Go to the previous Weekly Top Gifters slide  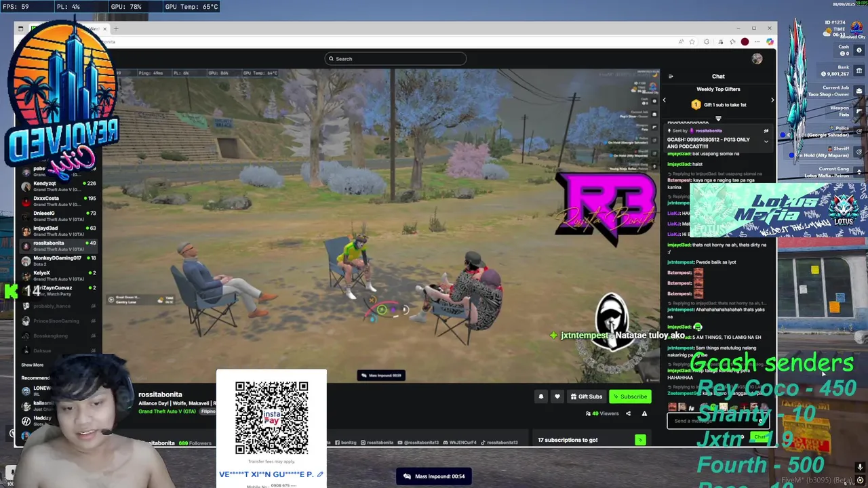(664, 100)
